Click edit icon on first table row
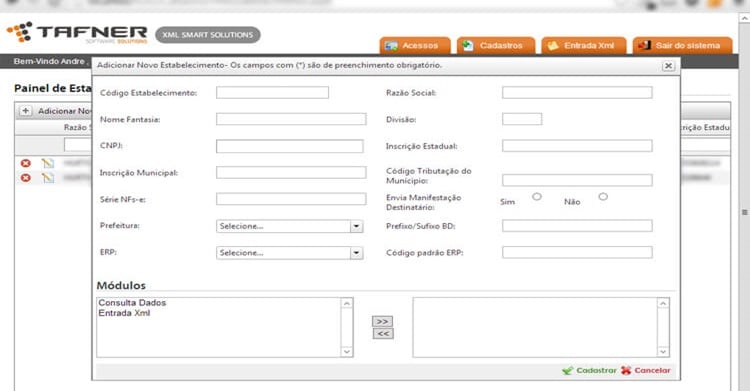The height and width of the screenshot is (391, 750). point(47,163)
